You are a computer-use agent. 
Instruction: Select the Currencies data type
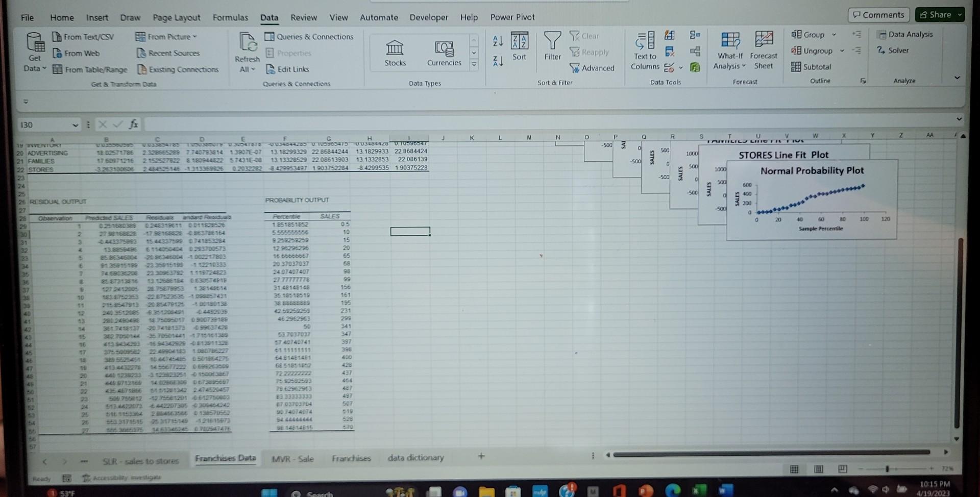tap(444, 53)
